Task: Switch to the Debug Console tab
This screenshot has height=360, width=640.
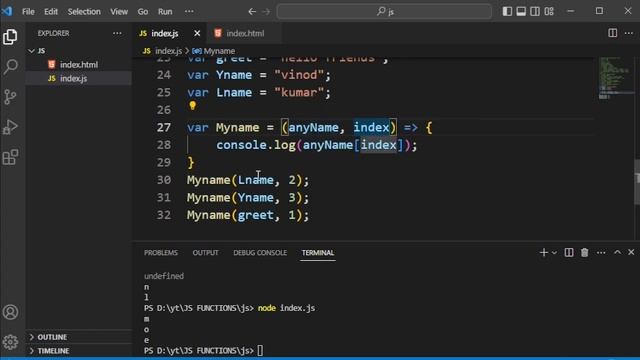Action: click(x=260, y=253)
